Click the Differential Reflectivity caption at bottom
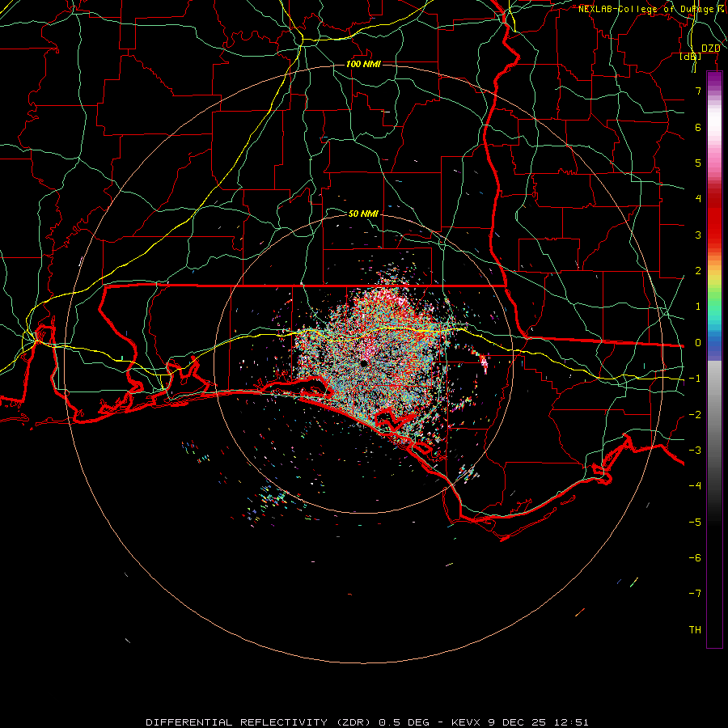Viewport: 728px width, 728px height. tap(366, 722)
